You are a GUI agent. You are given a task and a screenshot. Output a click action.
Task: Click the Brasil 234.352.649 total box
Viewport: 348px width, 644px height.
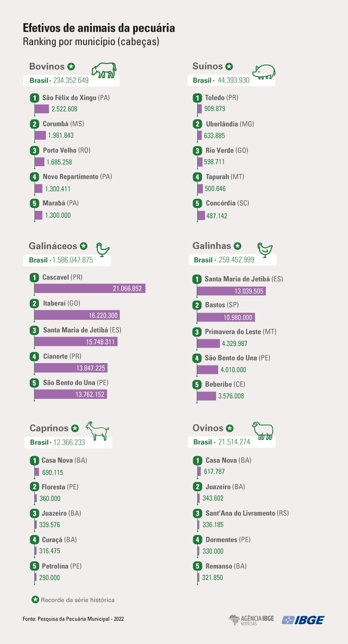pos(72,81)
